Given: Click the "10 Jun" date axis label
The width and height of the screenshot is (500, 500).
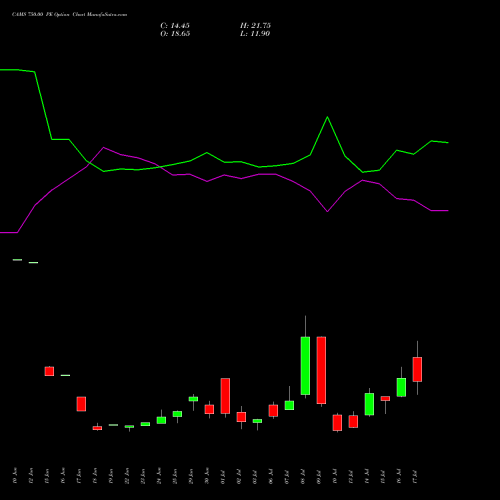Looking at the screenshot, I should pyautogui.click(x=15, y=476).
